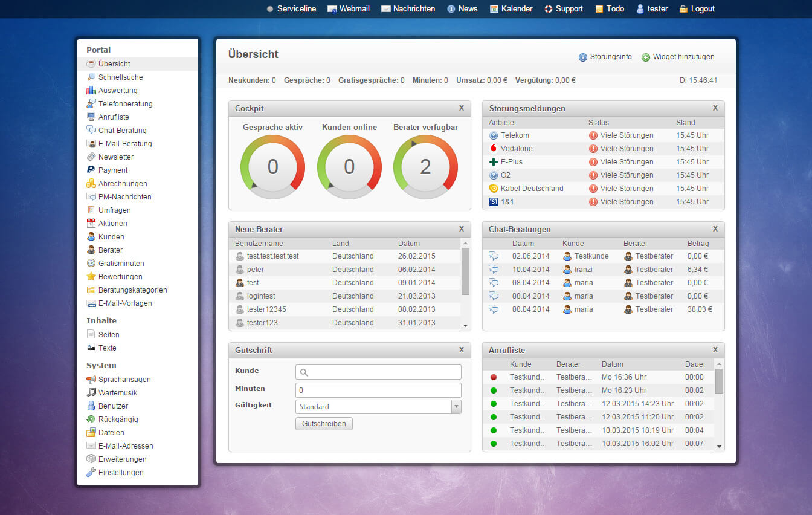Close the Cockpit widget
812x515 pixels.
(x=462, y=108)
